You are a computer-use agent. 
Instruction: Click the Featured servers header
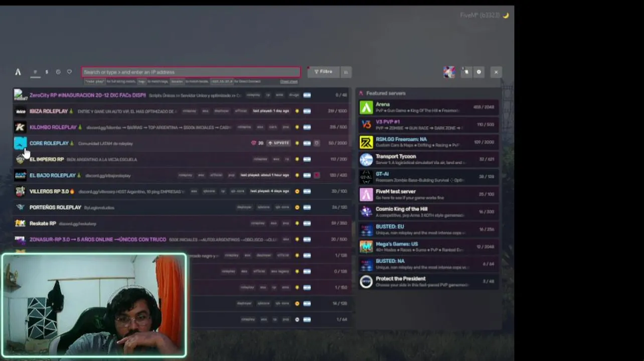pos(385,93)
